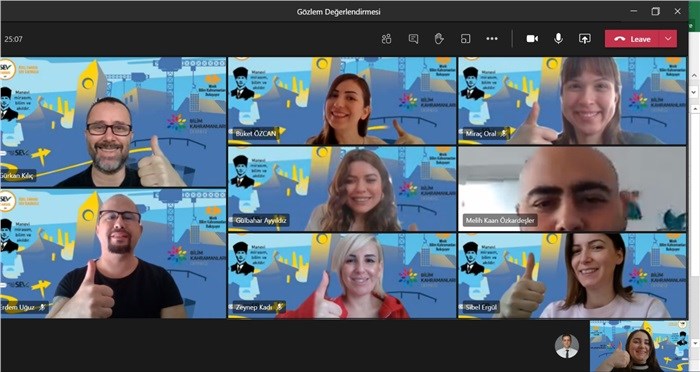Open the More actions ellipsis menu
700x372 pixels.
click(492, 39)
